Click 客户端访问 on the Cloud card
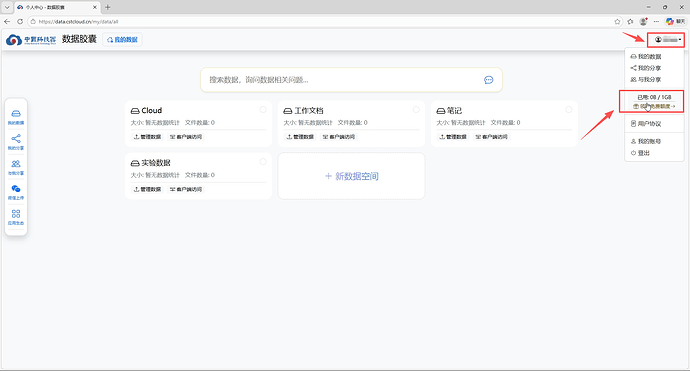 (186, 137)
